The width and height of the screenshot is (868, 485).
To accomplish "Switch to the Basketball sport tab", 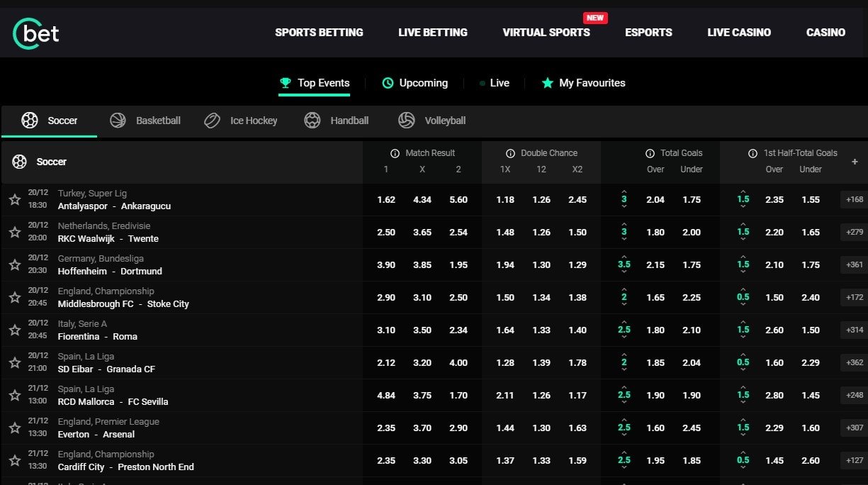I will (145, 121).
